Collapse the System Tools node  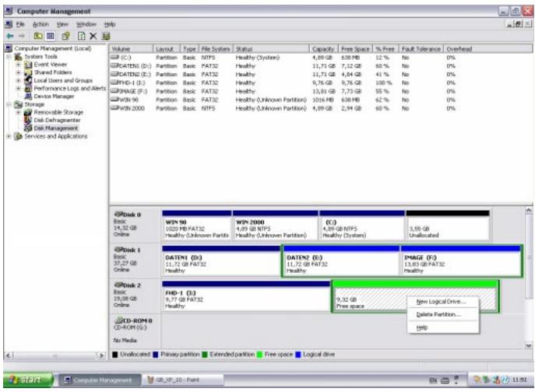9,57
